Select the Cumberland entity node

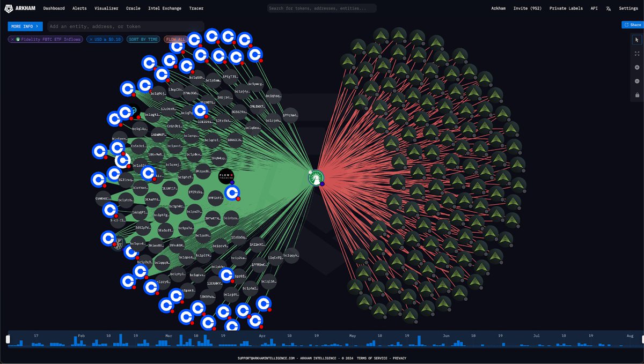103,198
